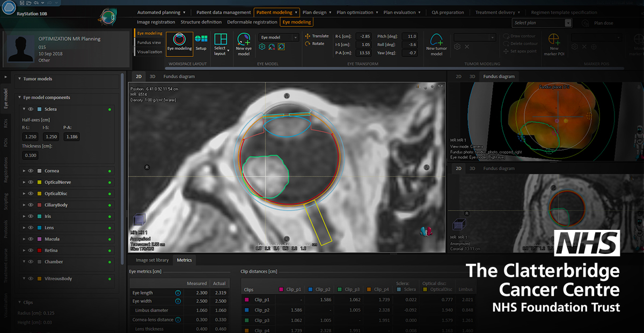Open the Fundus view workspace

(149, 42)
